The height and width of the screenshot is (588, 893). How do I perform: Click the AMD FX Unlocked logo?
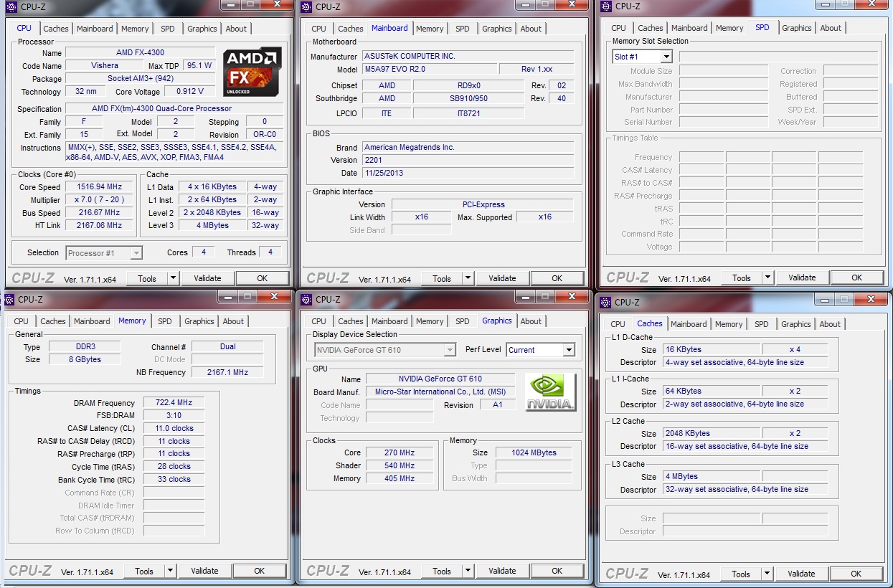(252, 72)
